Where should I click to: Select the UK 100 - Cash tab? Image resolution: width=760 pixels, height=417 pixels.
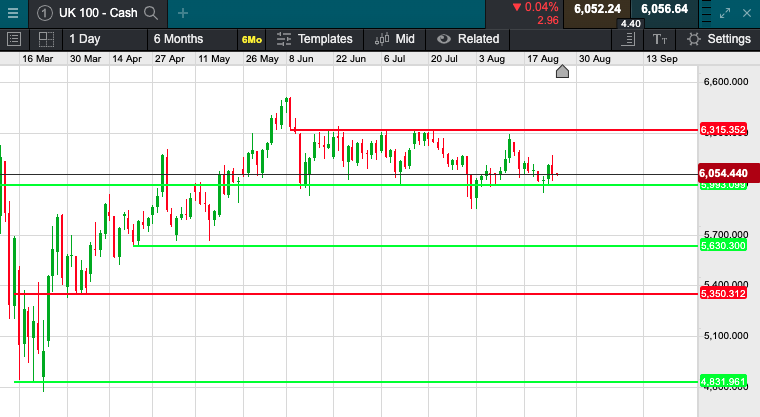coord(98,13)
